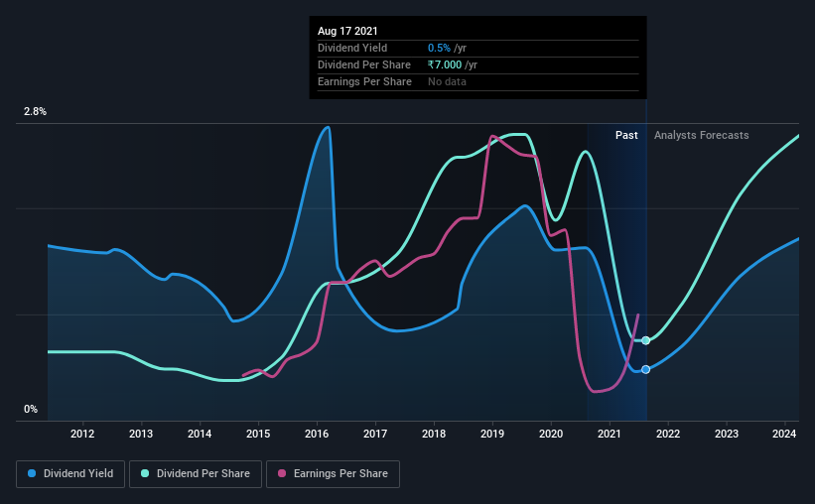Click 'No data' earnings value in tooltip

[x=447, y=81]
